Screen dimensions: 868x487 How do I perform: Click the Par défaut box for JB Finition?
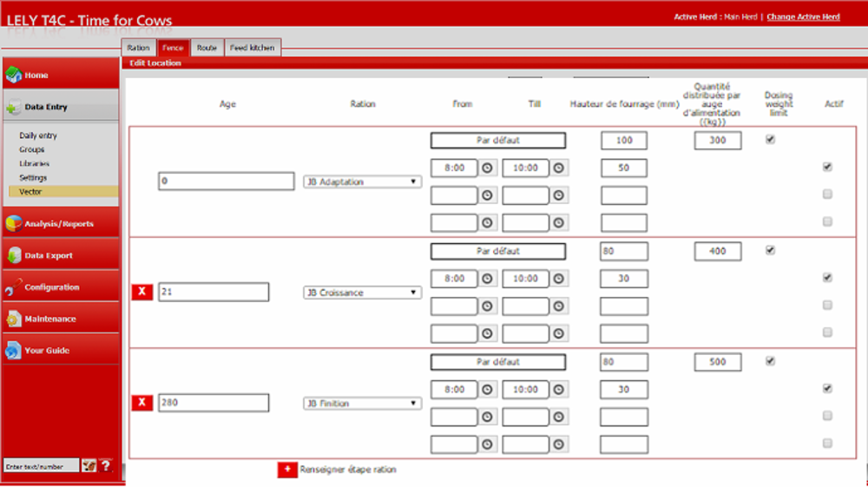pos(497,361)
